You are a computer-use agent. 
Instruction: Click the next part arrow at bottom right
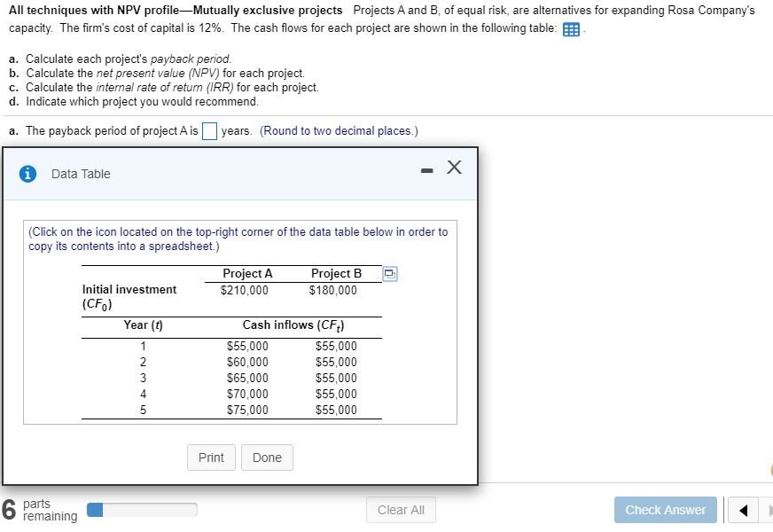coord(768,510)
